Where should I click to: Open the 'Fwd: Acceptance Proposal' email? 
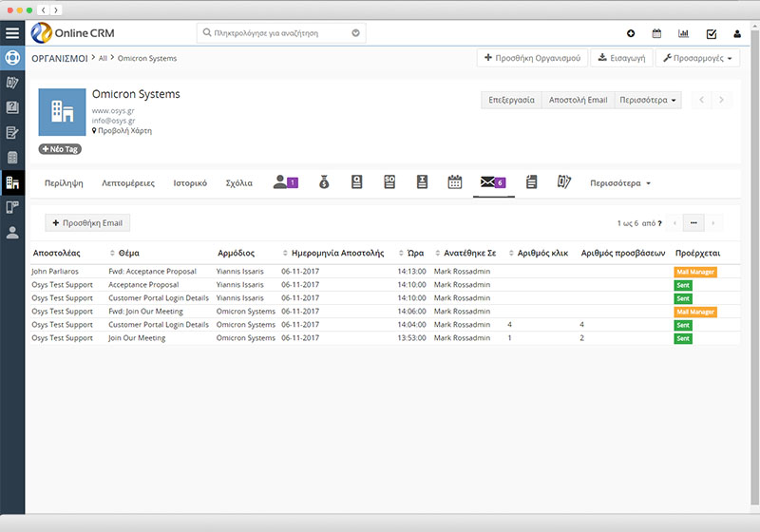tap(152, 272)
